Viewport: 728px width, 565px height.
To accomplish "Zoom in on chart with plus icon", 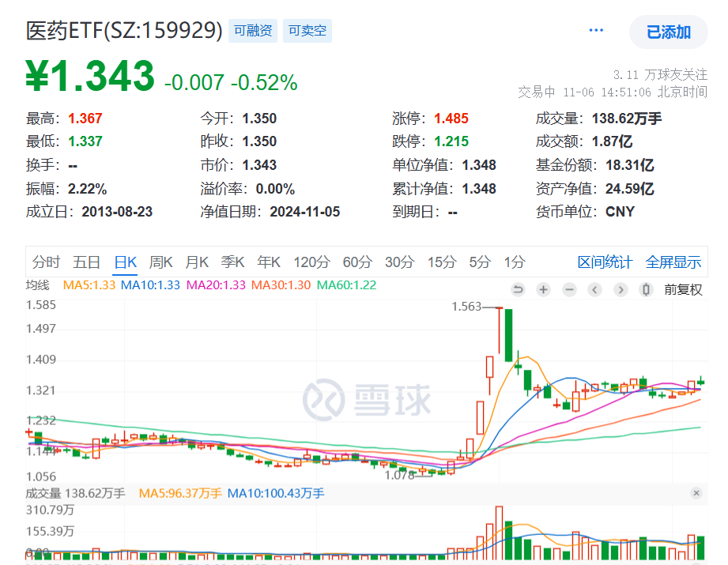I will click(543, 290).
